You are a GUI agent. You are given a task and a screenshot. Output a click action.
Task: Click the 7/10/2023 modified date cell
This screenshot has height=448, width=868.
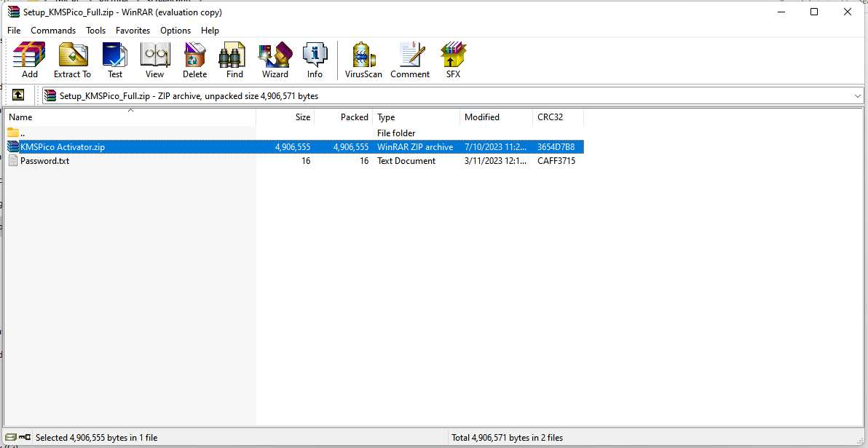496,146
